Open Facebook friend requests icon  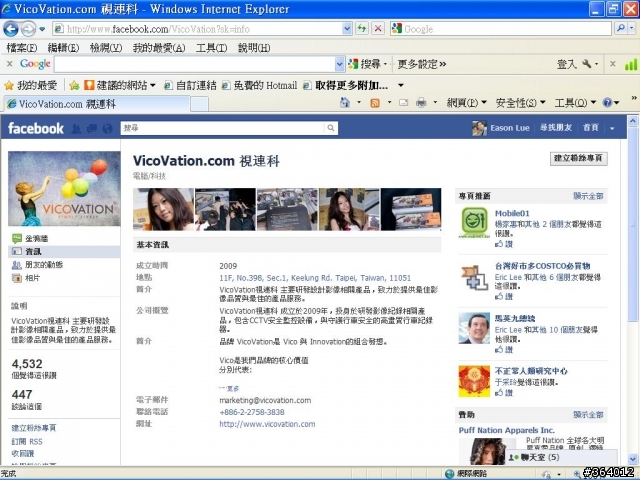coord(76,129)
